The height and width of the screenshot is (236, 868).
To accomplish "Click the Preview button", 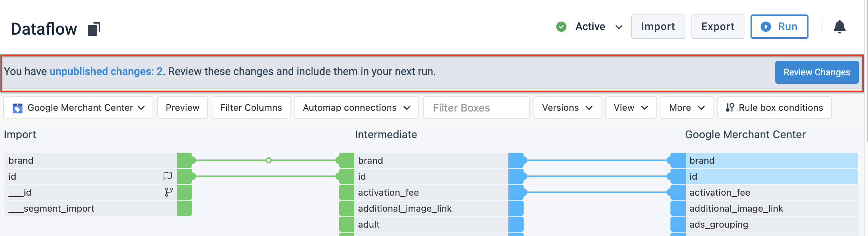I will (182, 108).
